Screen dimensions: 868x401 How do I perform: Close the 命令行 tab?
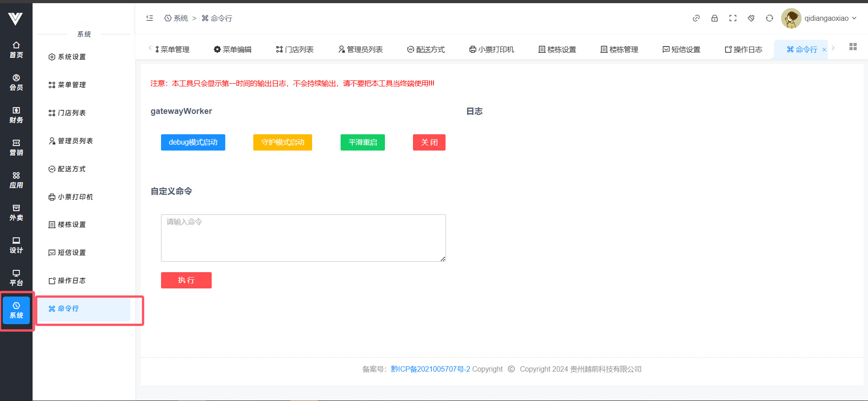point(824,50)
